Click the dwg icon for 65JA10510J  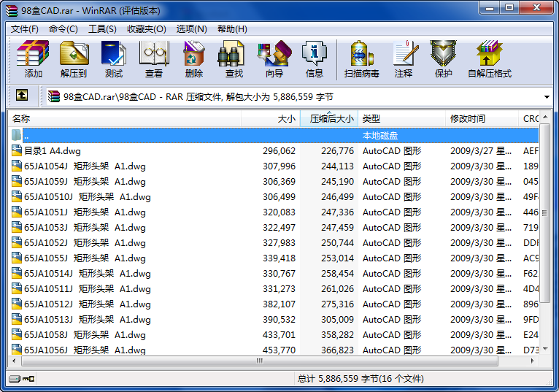coord(16,196)
